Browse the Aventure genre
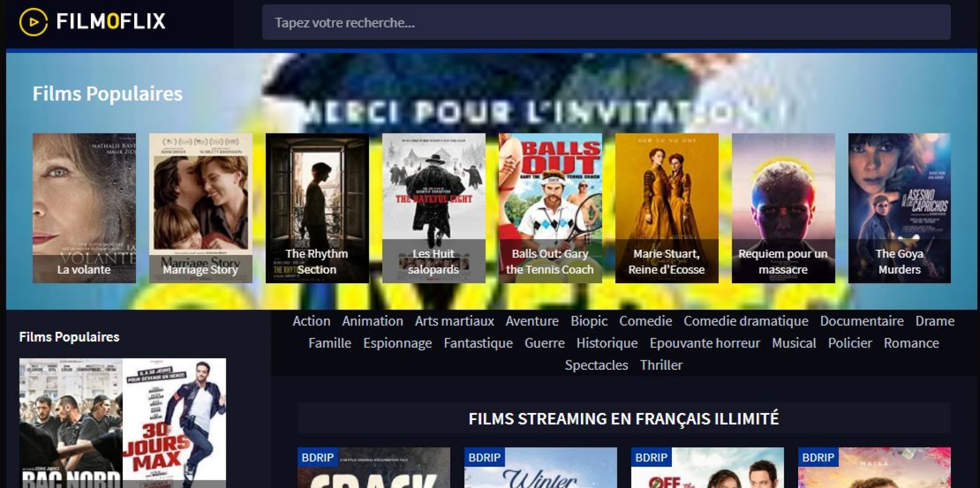 click(532, 321)
